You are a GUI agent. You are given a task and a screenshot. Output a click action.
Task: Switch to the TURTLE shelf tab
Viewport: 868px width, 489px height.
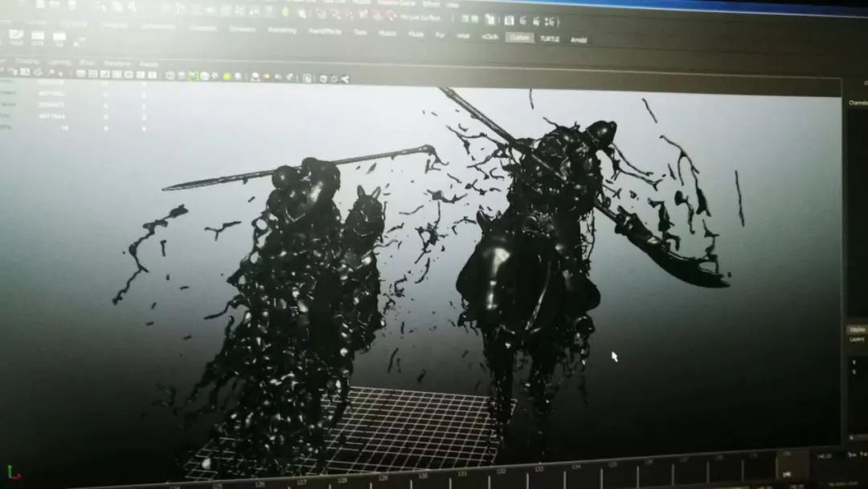pos(550,39)
